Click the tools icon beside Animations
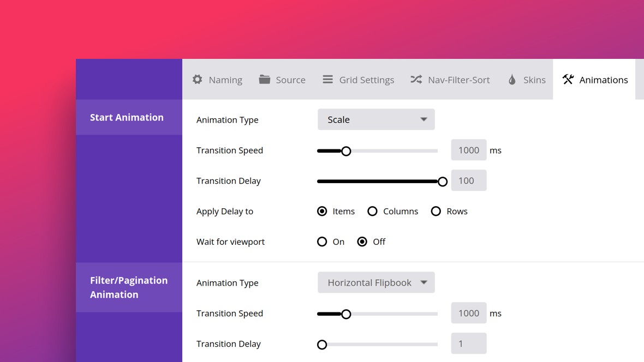The height and width of the screenshot is (362, 644). (568, 79)
